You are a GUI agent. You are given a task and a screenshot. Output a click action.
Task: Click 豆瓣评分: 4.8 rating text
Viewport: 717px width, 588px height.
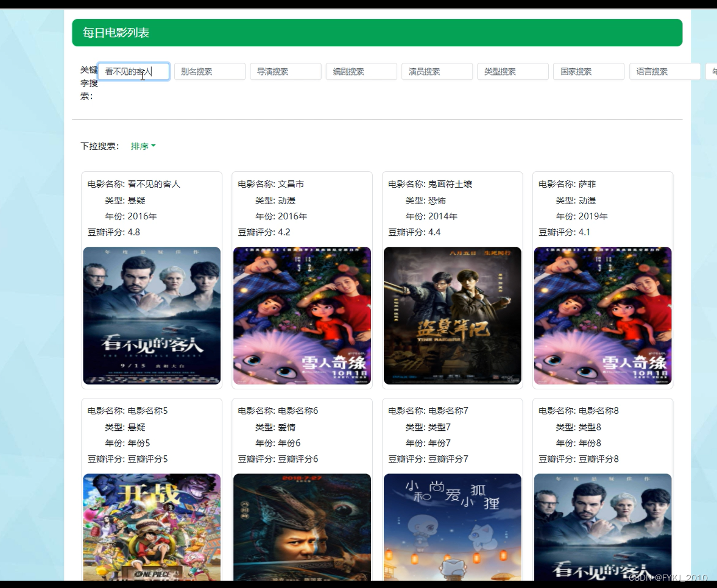[x=114, y=232]
